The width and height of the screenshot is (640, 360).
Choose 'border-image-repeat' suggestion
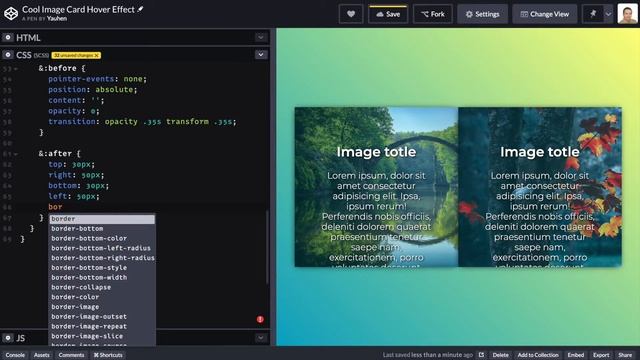click(x=102, y=327)
